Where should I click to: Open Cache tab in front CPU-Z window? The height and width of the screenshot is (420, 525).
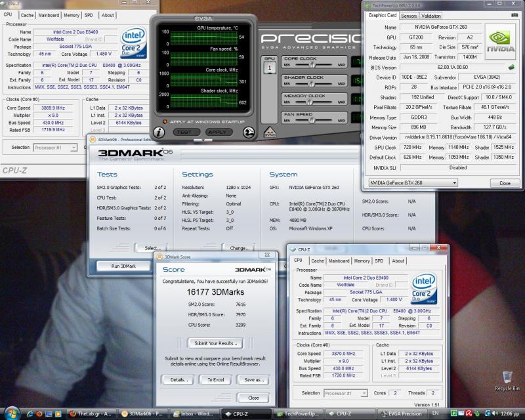click(x=317, y=261)
